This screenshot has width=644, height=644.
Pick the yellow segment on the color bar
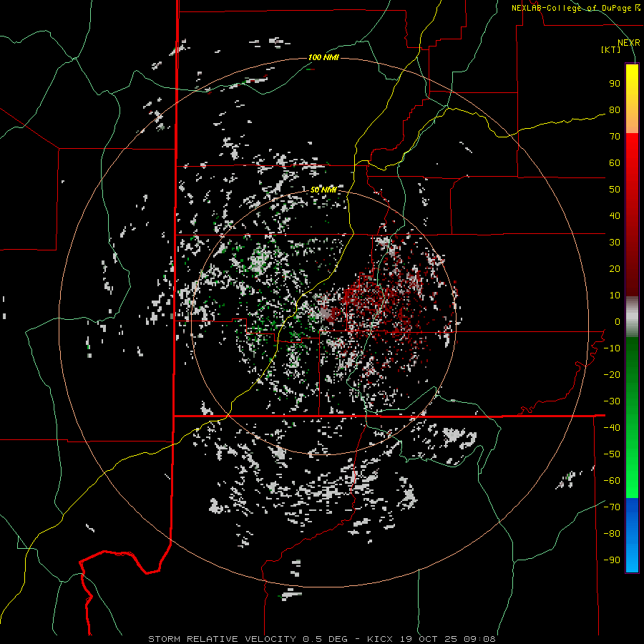[632, 82]
